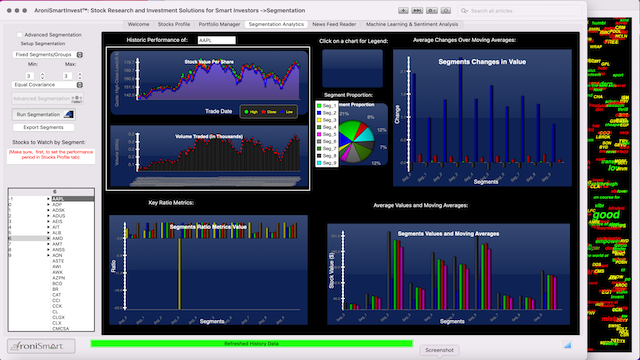Expand the ALB row disclosure triangle
Image resolution: width=640 pixels, height=360 pixels.
49,233
